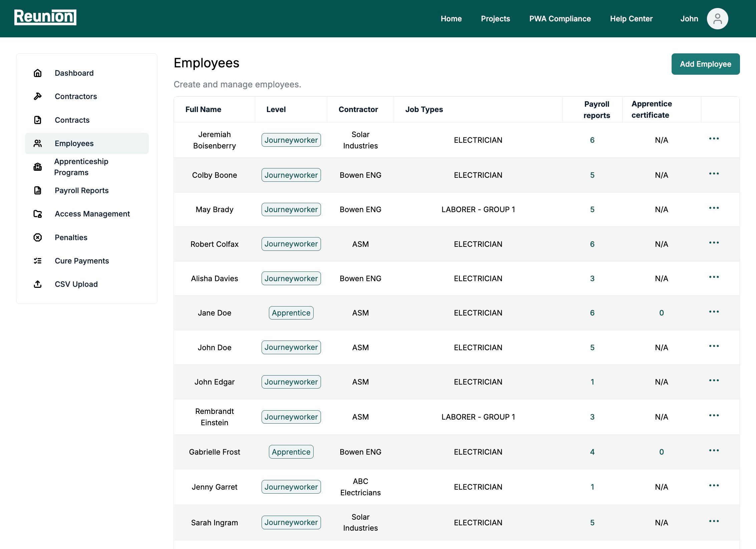Open the user profile avatar top right
The image size is (756, 549).
[x=717, y=18]
